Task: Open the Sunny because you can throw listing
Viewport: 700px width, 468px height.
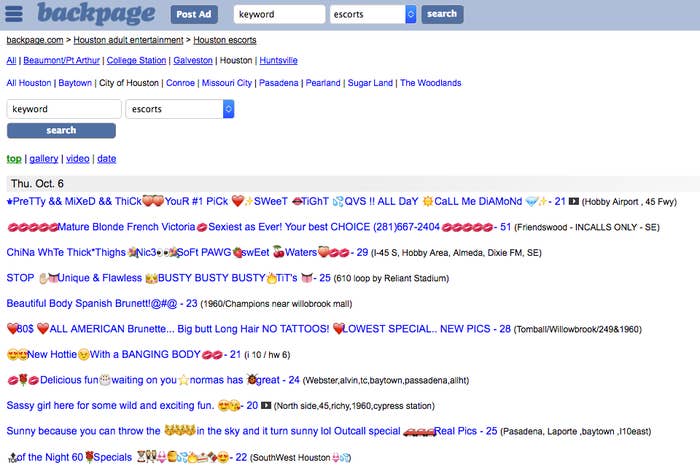Action: pos(252,431)
